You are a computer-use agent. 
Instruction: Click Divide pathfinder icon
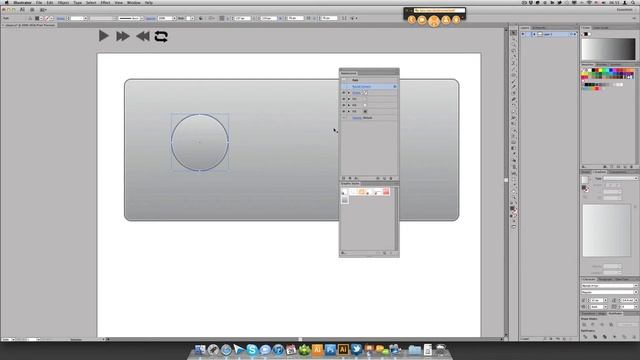[585, 337]
